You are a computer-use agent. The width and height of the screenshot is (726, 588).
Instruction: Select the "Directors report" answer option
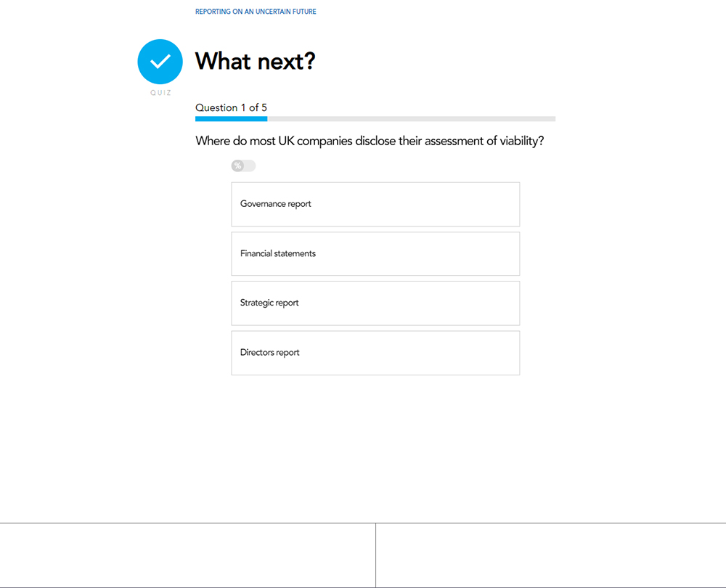pyautogui.click(x=375, y=353)
